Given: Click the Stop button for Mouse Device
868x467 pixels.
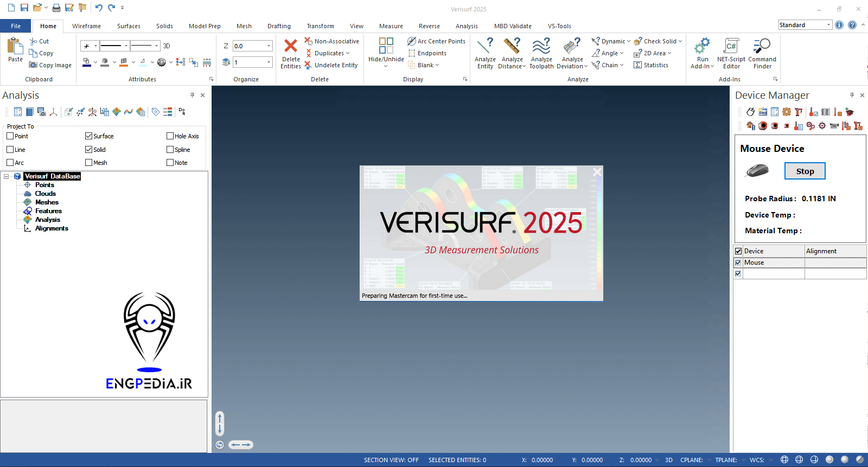Looking at the screenshot, I should 805,171.
